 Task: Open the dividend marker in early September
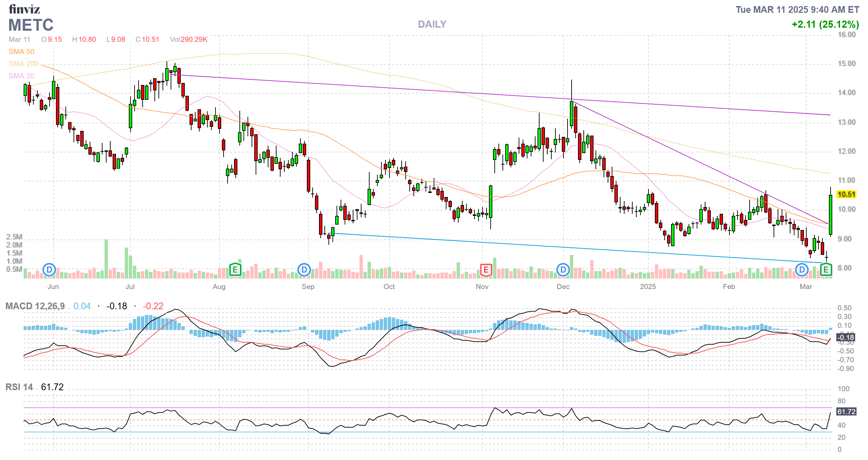click(x=304, y=270)
